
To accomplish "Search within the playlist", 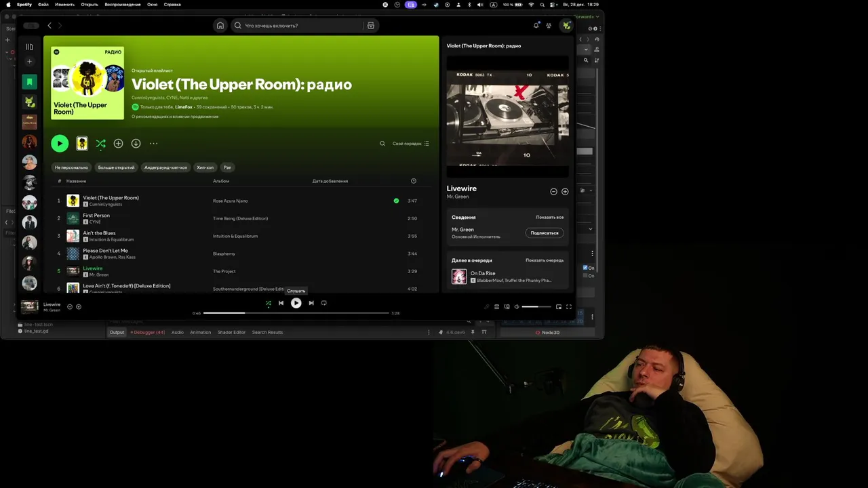I will pyautogui.click(x=382, y=144).
